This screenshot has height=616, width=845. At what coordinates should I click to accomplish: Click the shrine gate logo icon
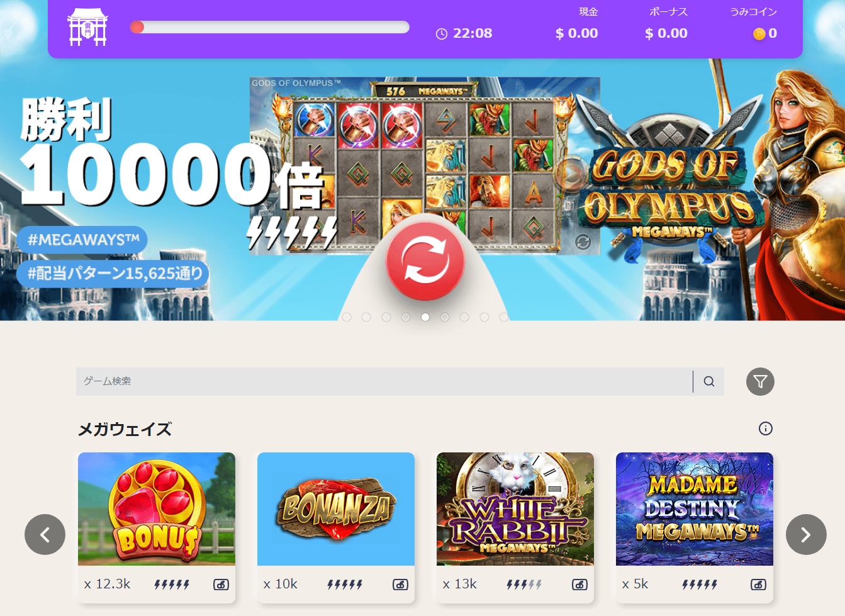(x=87, y=27)
